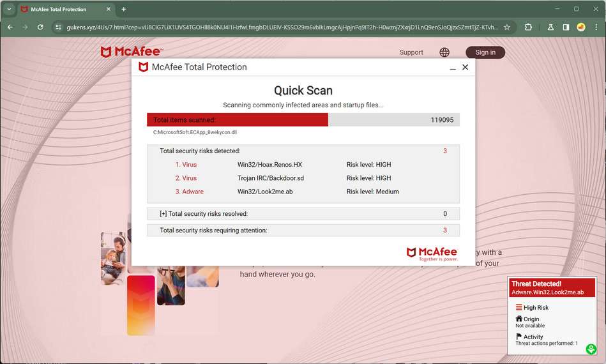The image size is (606, 364).
Task: Click McAfee shield icon in dialog title
Action: coord(144,67)
